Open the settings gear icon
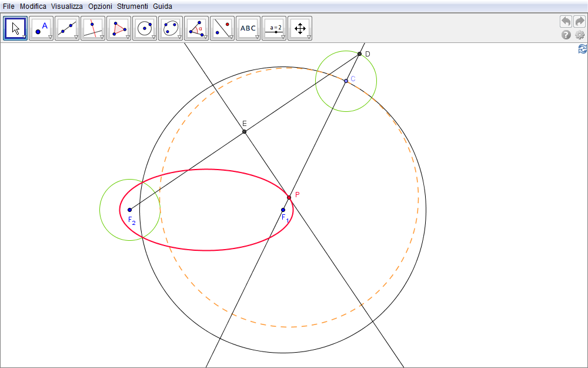 click(580, 35)
